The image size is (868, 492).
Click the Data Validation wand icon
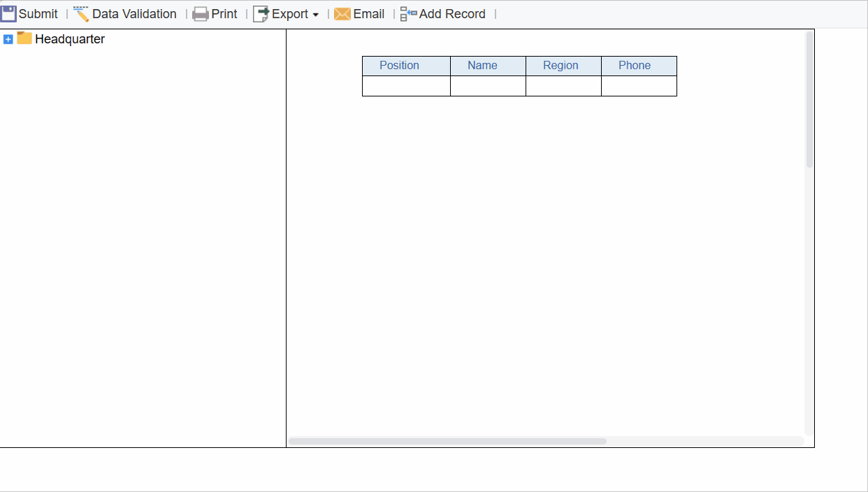coord(80,13)
